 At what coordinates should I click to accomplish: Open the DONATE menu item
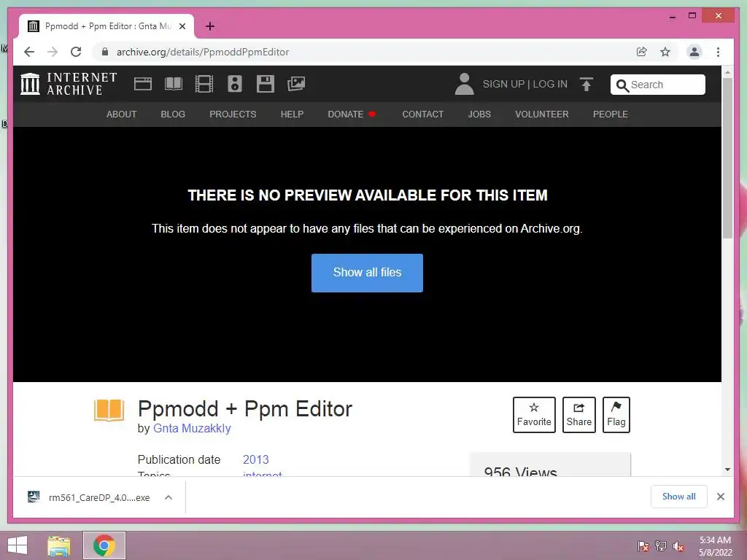tap(352, 114)
